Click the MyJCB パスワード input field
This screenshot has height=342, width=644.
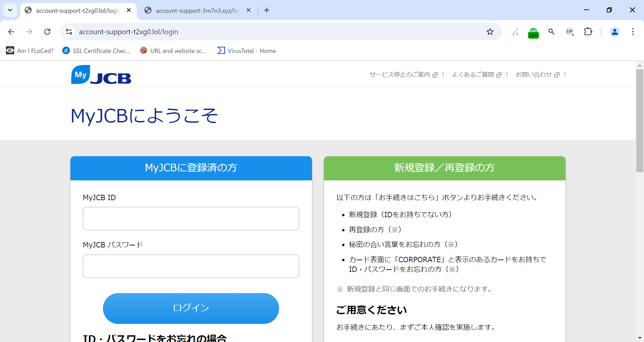191,266
